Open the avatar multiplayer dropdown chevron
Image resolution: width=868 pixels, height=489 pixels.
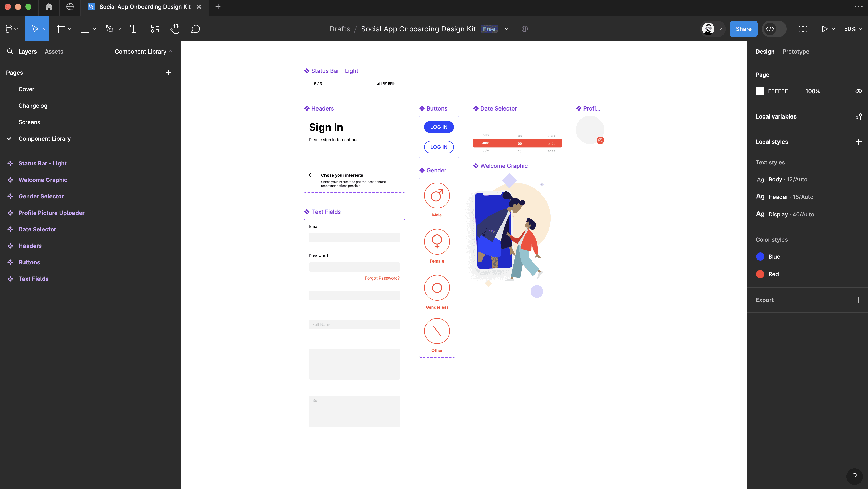tap(720, 29)
